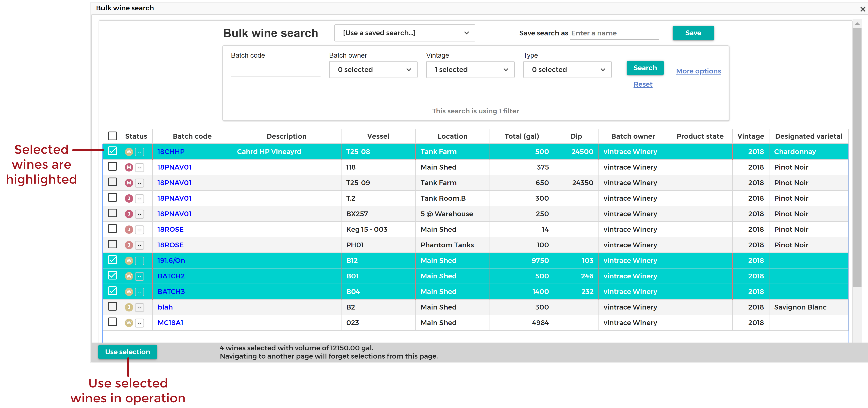This screenshot has height=408, width=868.
Task: Open the Batch owner filter dropdown
Action: [373, 70]
